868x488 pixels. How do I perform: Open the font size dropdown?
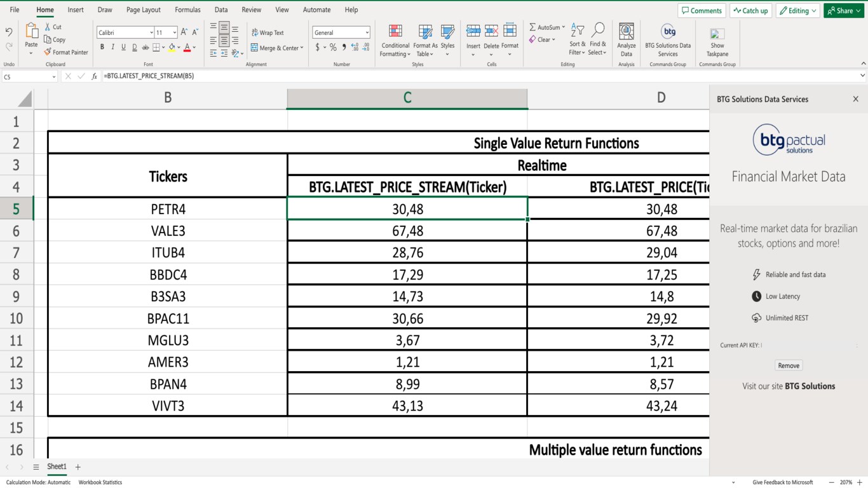pos(175,32)
